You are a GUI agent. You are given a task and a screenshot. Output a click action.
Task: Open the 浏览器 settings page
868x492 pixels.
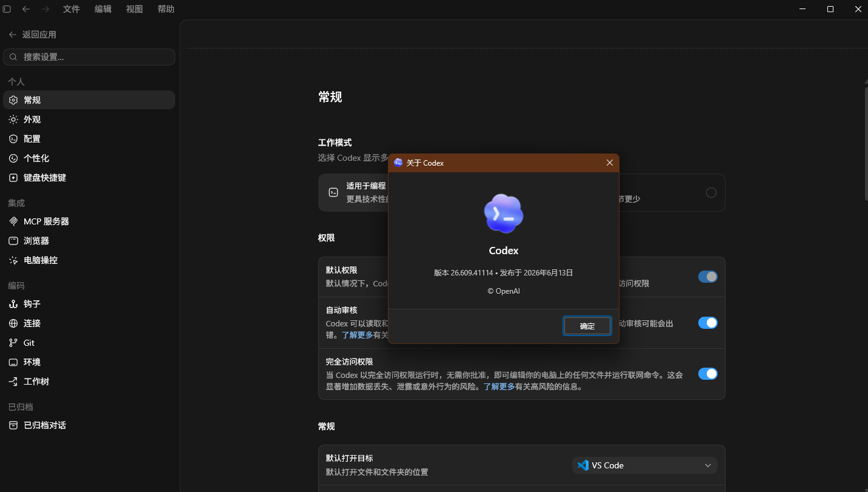click(x=89, y=241)
